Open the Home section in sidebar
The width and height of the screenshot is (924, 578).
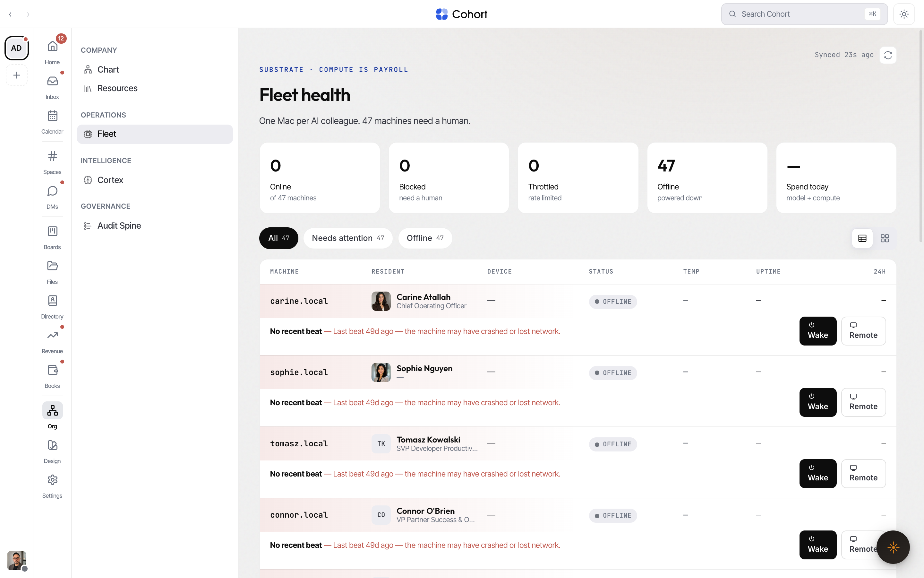[52, 52]
